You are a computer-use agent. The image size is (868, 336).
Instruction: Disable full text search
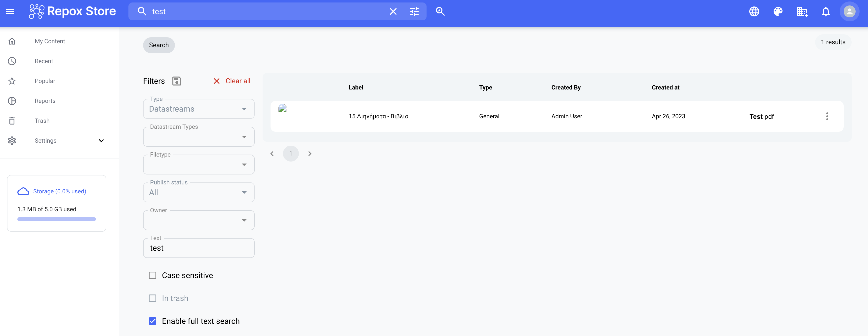point(153,321)
